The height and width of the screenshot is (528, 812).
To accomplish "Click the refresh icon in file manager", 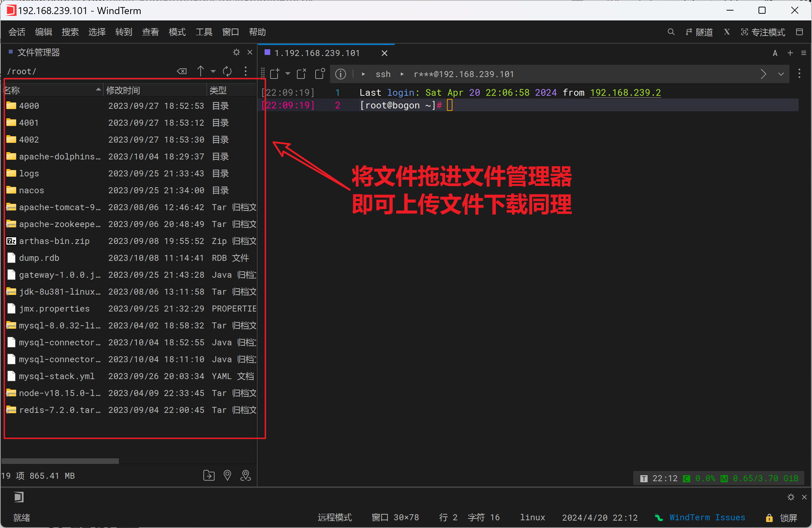I will click(x=227, y=71).
